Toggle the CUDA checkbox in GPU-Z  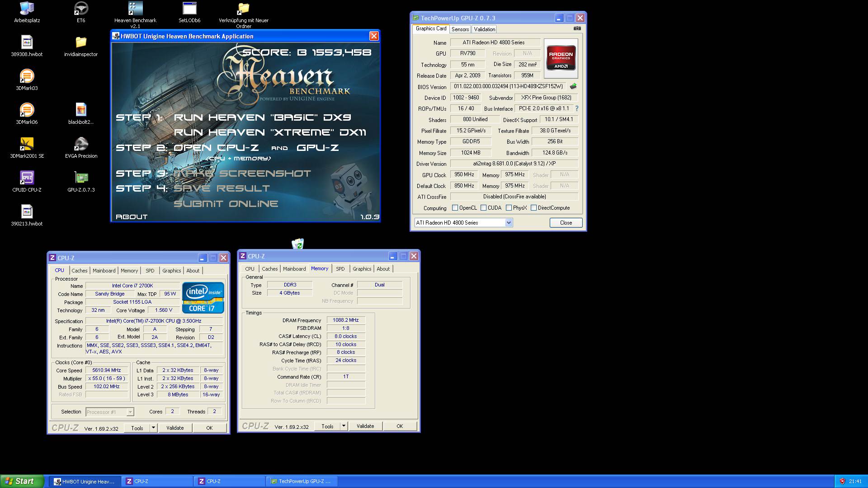point(483,208)
